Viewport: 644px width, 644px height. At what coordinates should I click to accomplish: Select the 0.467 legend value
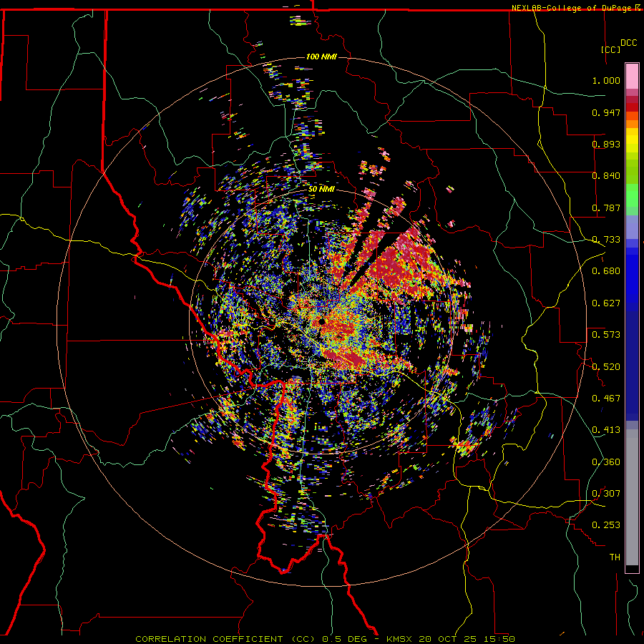click(606, 399)
